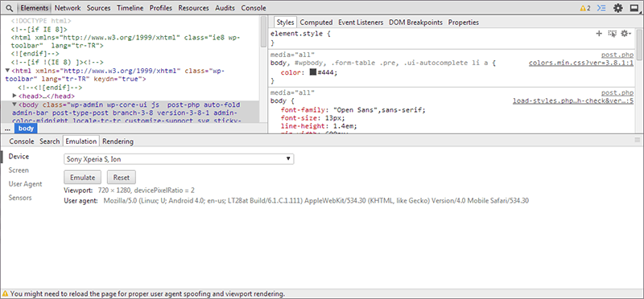Image resolution: width=644 pixels, height=299 pixels.
Task: Open the device selection dropdown
Action: coord(179,159)
